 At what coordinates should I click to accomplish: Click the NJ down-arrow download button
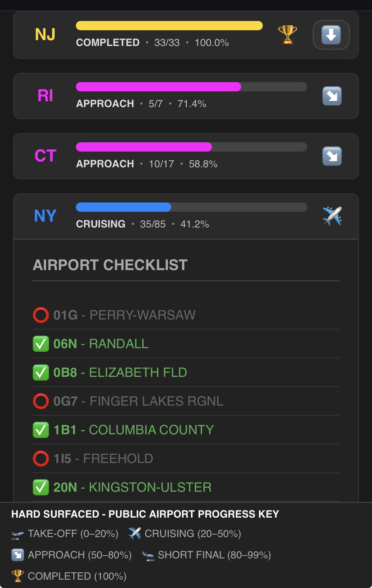(x=331, y=35)
